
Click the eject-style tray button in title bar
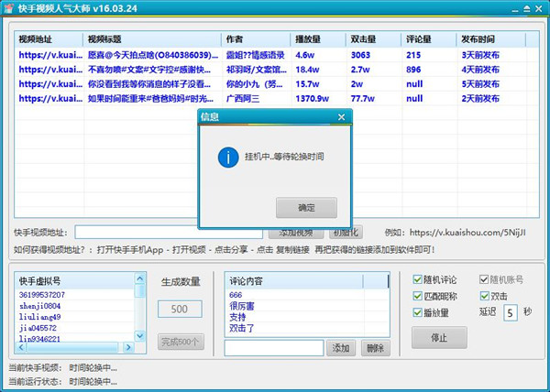pyautogui.click(x=526, y=8)
